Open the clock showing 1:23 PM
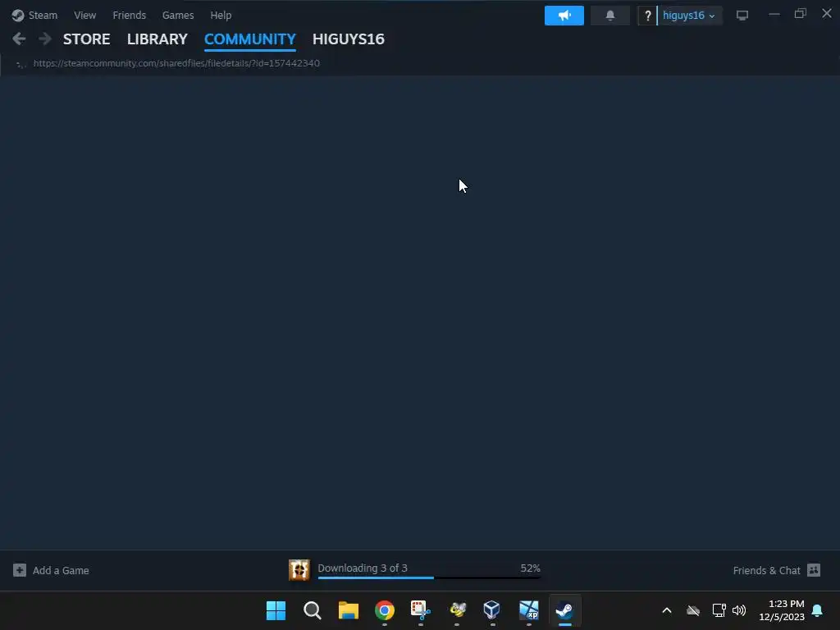The height and width of the screenshot is (630, 840). pyautogui.click(x=782, y=610)
